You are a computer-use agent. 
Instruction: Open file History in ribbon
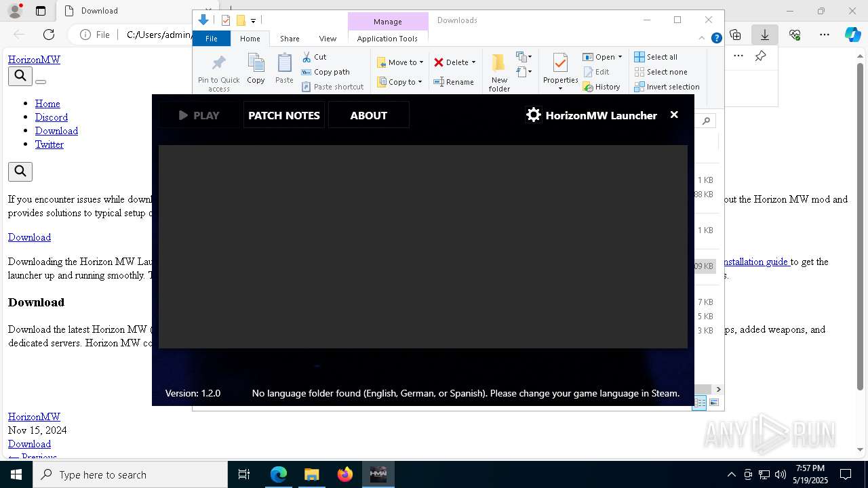click(x=601, y=87)
